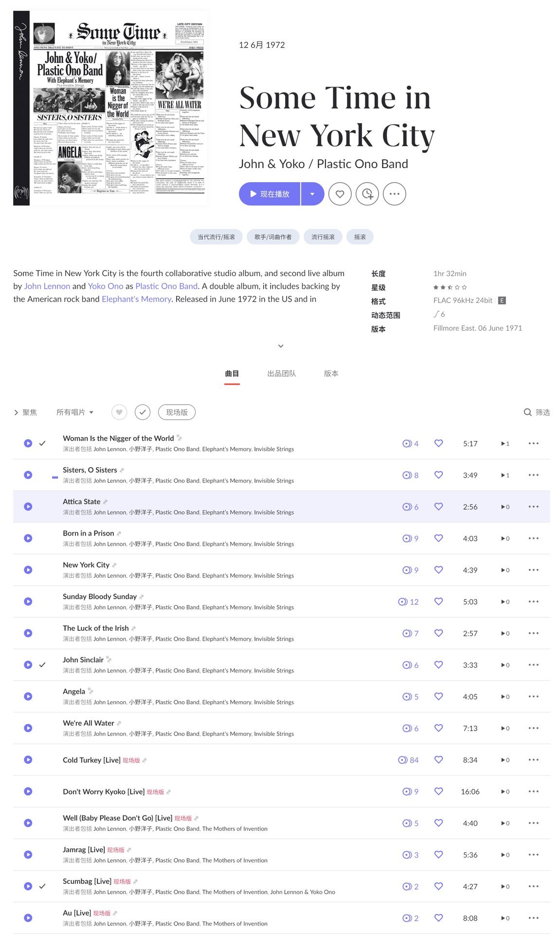
Task: Click the explicit E badge beside FLAC format
Action: [502, 300]
